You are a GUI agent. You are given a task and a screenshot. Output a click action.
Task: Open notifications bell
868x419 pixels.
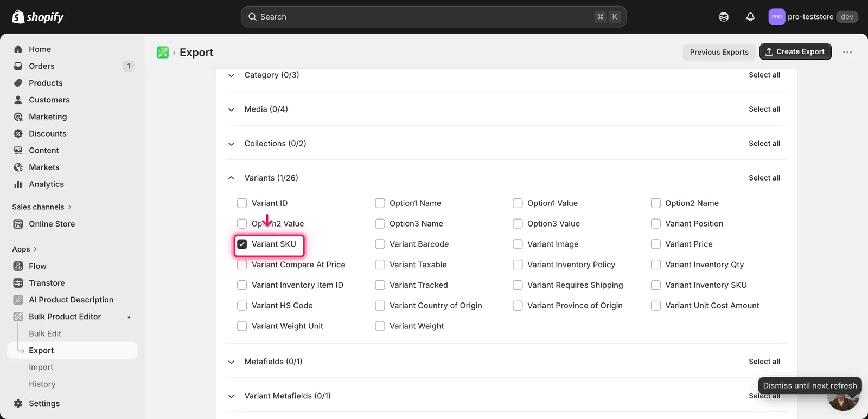(x=750, y=17)
